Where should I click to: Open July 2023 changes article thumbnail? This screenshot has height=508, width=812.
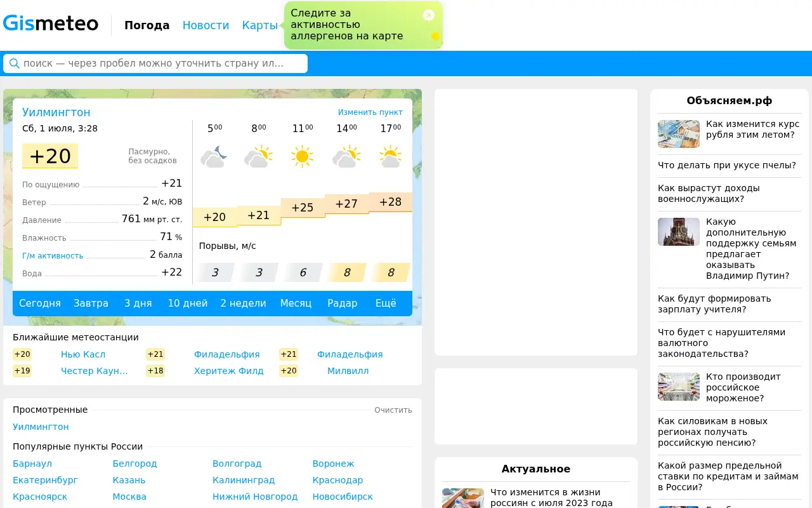(463, 498)
